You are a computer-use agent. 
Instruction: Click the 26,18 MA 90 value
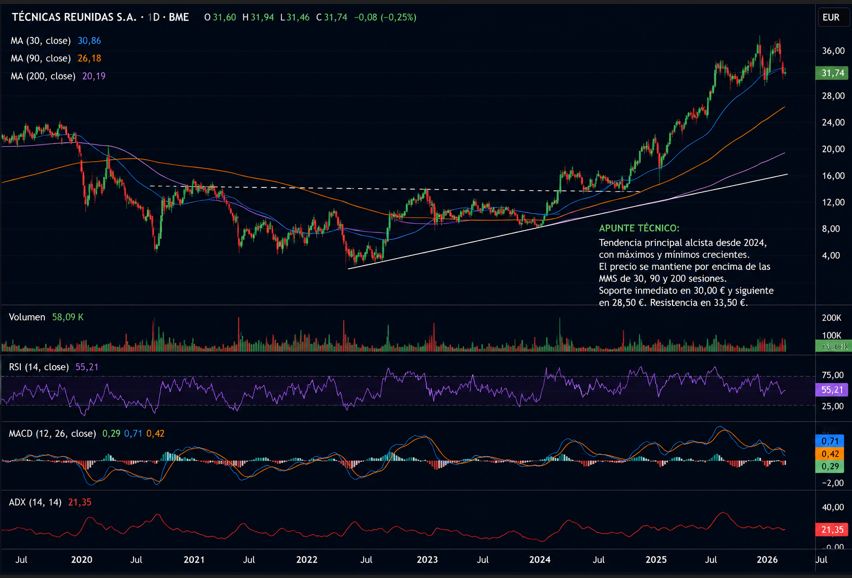89,58
